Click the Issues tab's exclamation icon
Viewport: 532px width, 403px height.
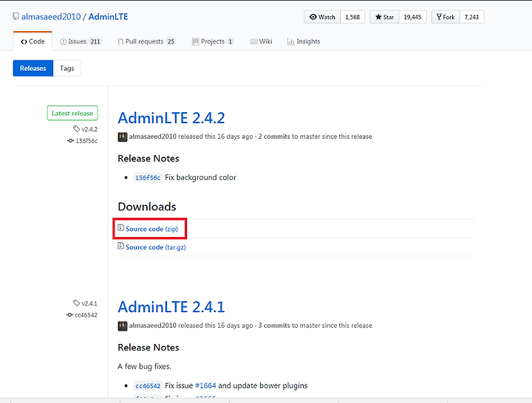click(63, 41)
